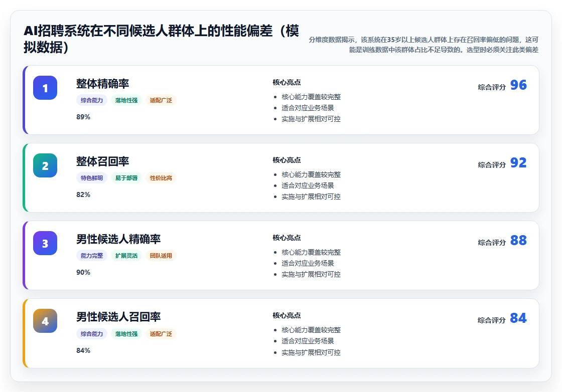
Task: Click 综合能力 tag under 男性候选人召回率
Action: pyautogui.click(x=92, y=334)
